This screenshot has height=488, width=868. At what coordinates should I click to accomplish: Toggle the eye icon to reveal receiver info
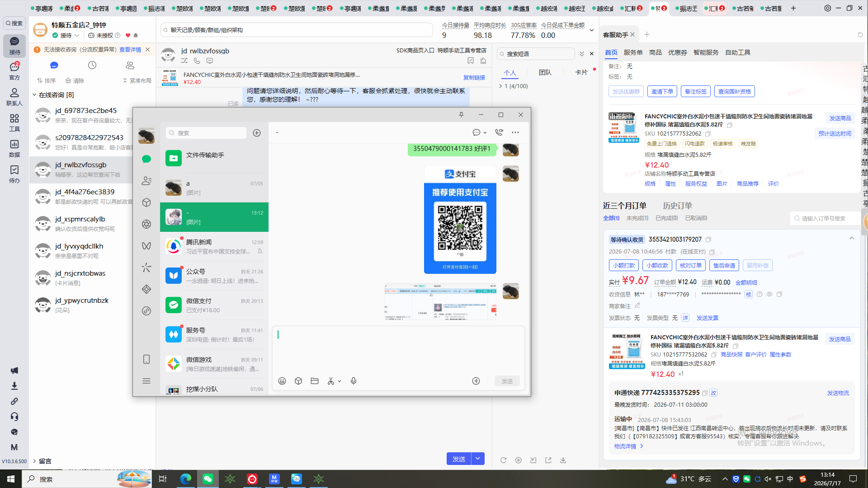[769, 294]
